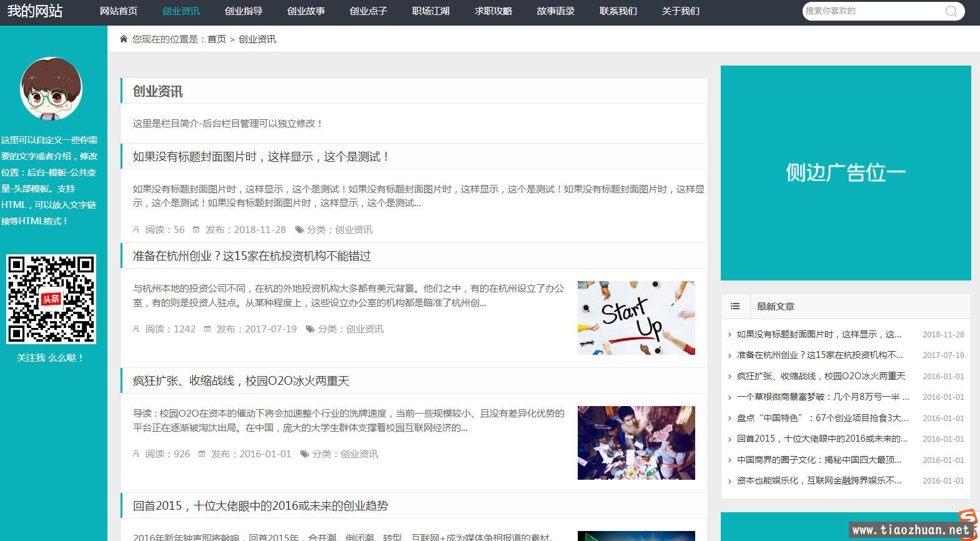Go to the 创业指导 navigation tab

(x=244, y=11)
